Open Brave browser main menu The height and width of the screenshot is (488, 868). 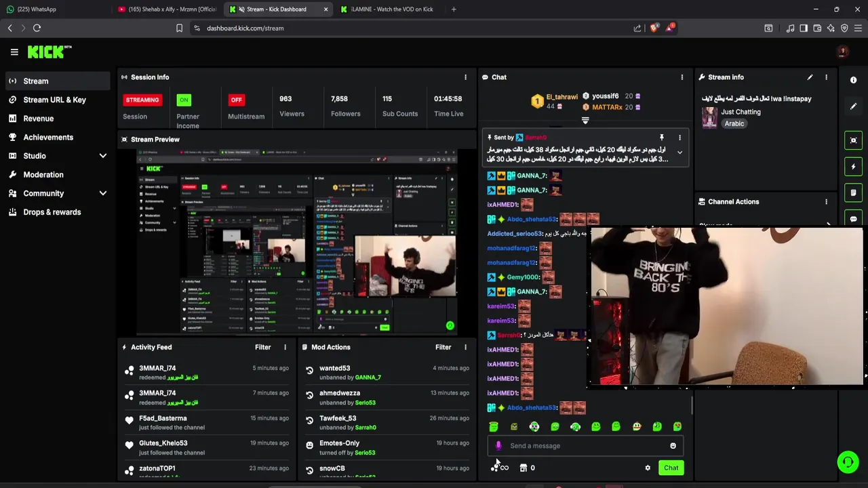click(x=858, y=28)
